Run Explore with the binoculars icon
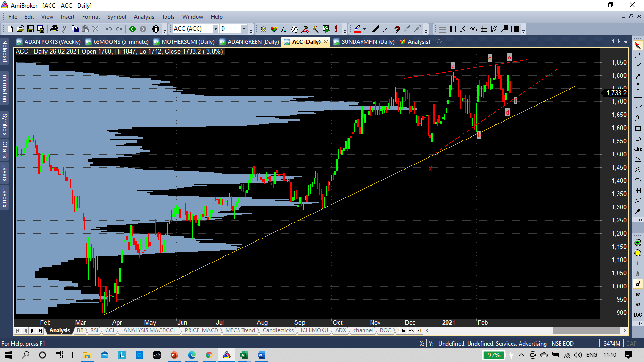This screenshot has width=644, height=362. coord(284,29)
